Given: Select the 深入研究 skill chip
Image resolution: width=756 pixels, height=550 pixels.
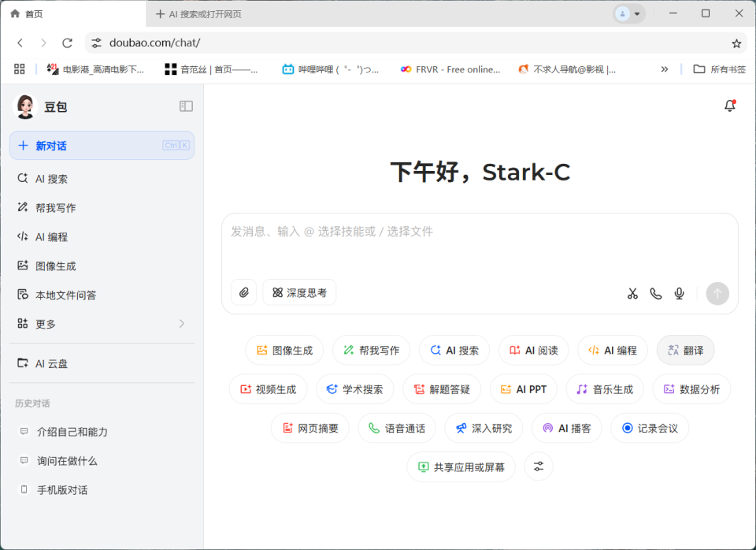Looking at the screenshot, I should coord(484,428).
